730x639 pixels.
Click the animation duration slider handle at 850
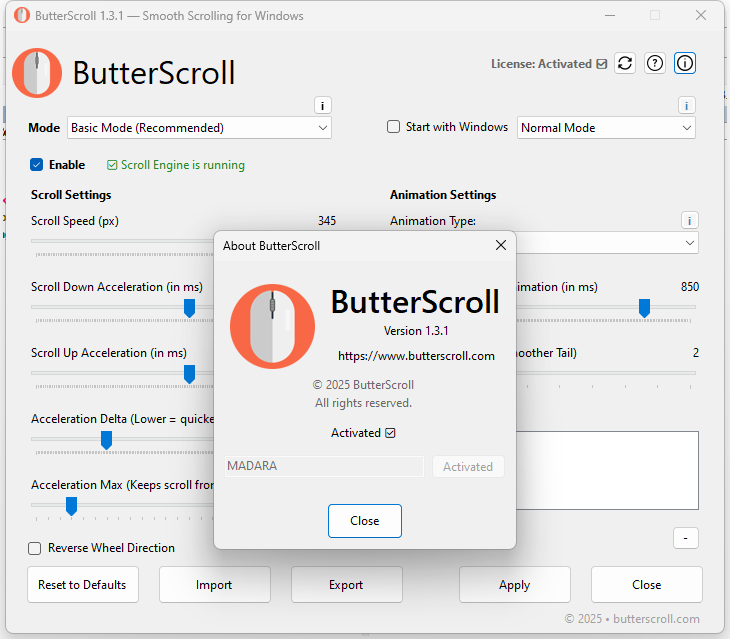click(x=644, y=308)
